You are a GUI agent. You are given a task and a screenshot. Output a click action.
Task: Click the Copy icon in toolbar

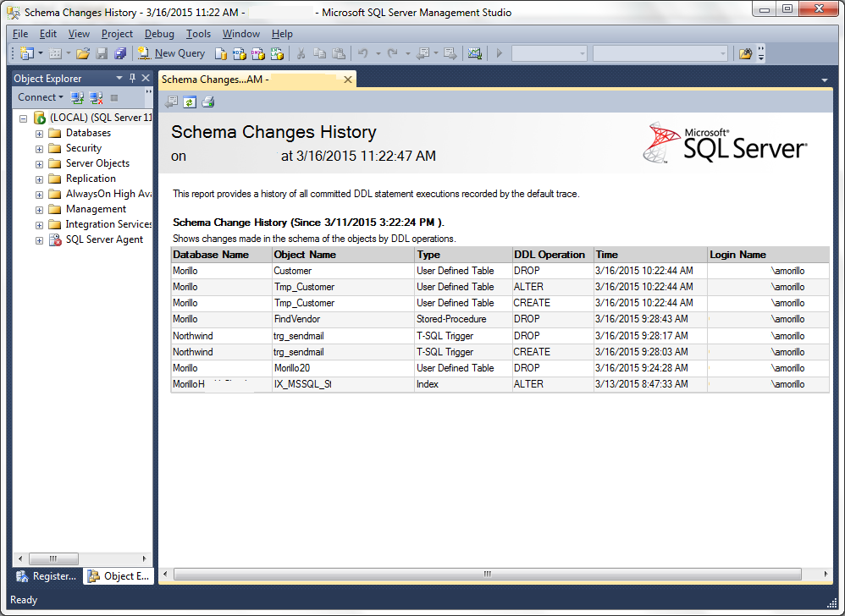click(x=319, y=53)
